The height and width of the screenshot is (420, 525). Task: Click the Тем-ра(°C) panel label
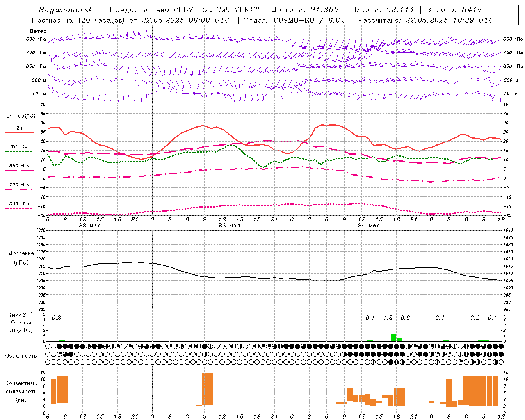[x=19, y=116]
